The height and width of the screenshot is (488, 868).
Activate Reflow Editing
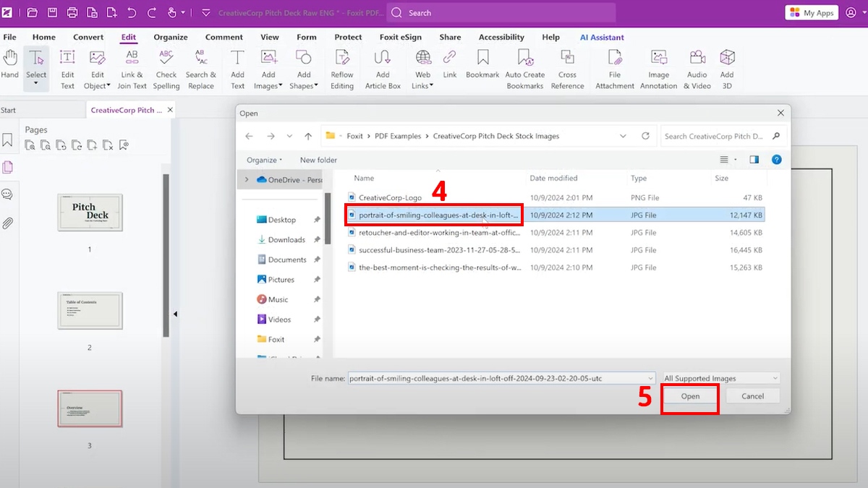[342, 70]
